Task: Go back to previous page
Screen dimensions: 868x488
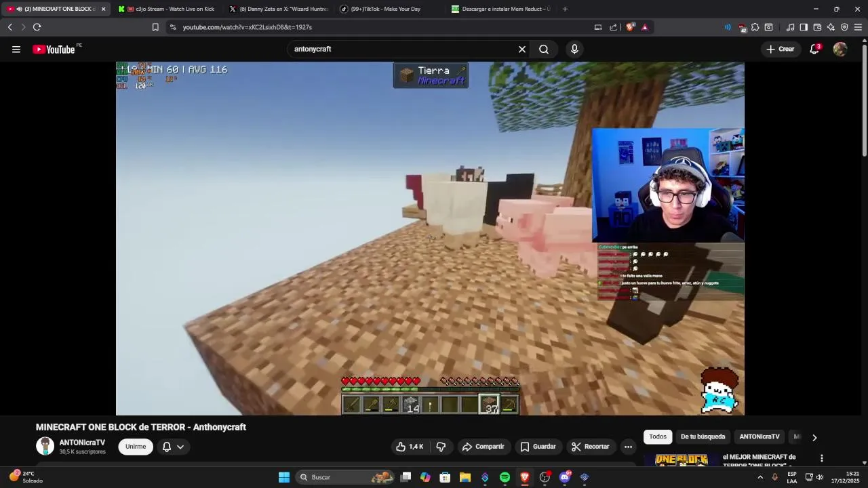Action: tap(10, 27)
